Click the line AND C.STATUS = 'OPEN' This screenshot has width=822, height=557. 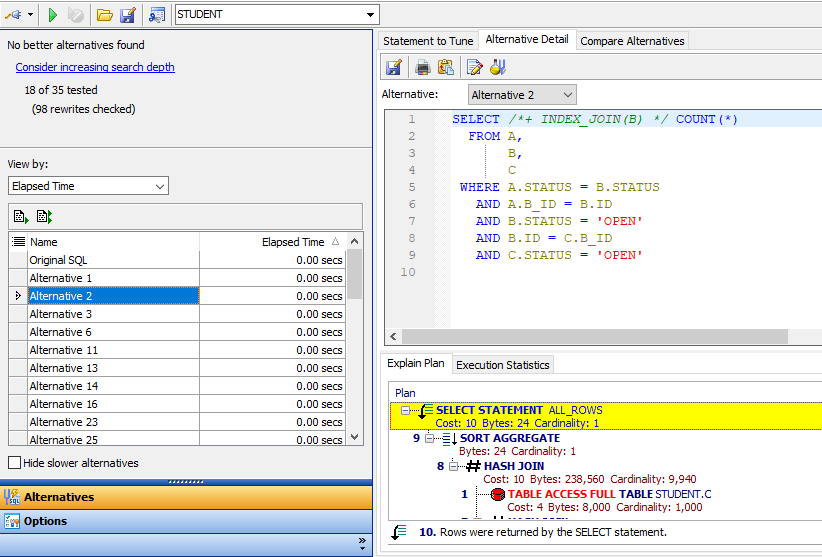pyautogui.click(x=559, y=255)
